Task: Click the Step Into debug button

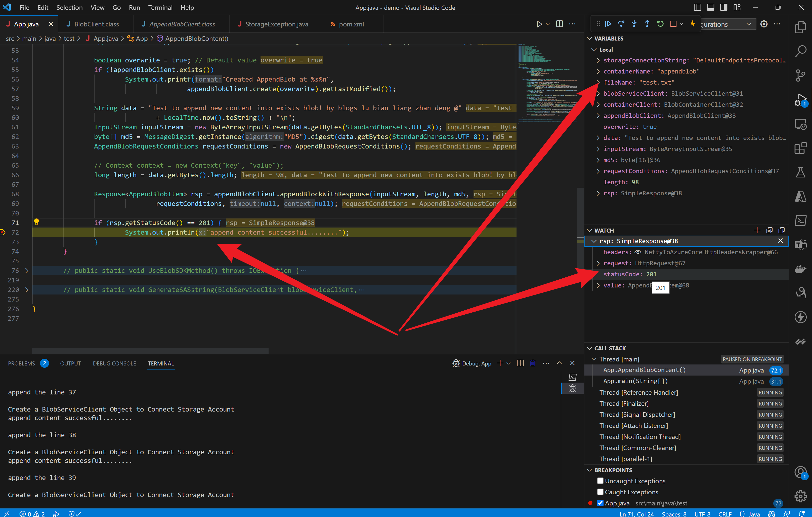Action: (x=634, y=24)
